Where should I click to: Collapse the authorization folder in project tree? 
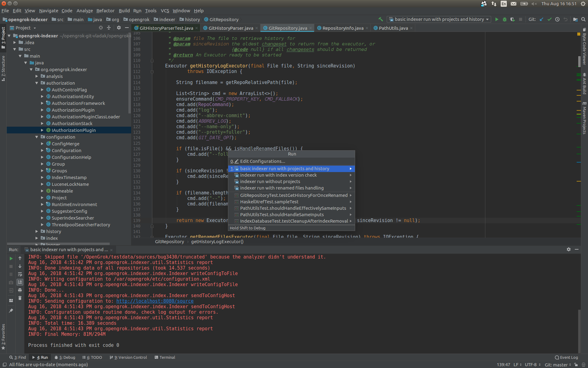coord(37,83)
